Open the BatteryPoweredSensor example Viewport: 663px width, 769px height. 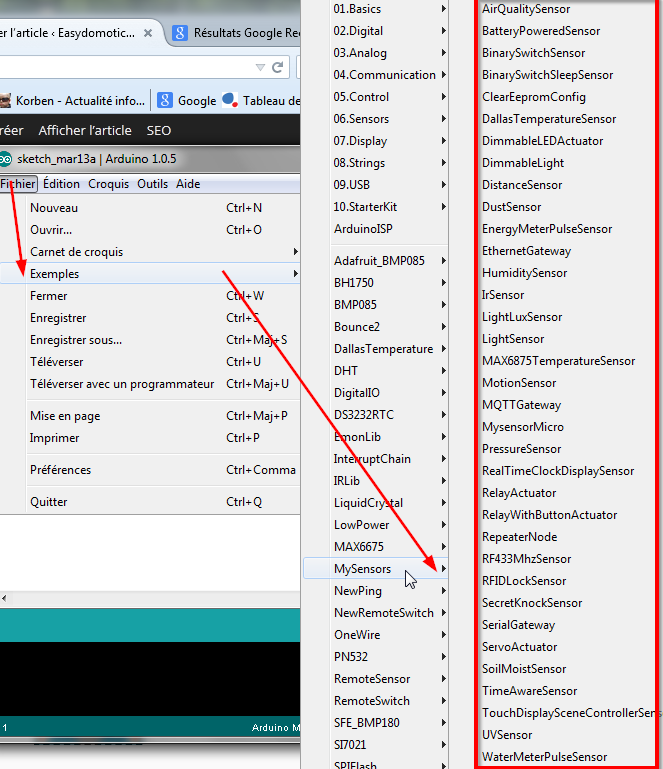click(x=541, y=31)
